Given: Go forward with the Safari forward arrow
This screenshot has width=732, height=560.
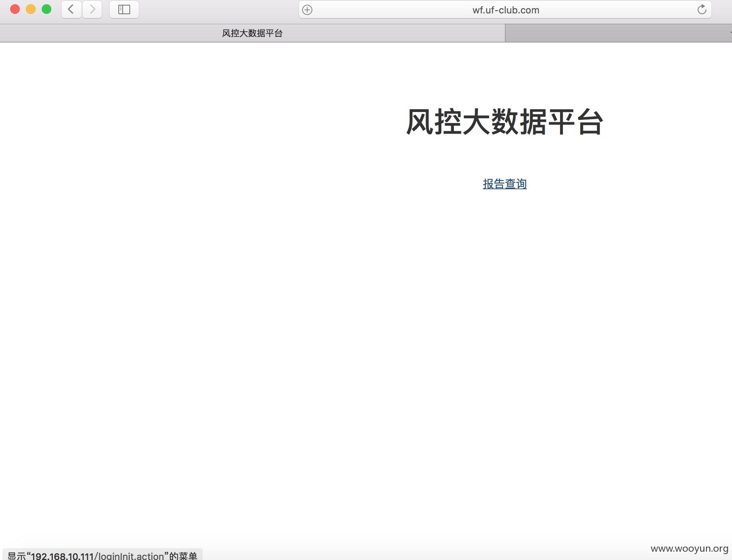Looking at the screenshot, I should coord(92,9).
